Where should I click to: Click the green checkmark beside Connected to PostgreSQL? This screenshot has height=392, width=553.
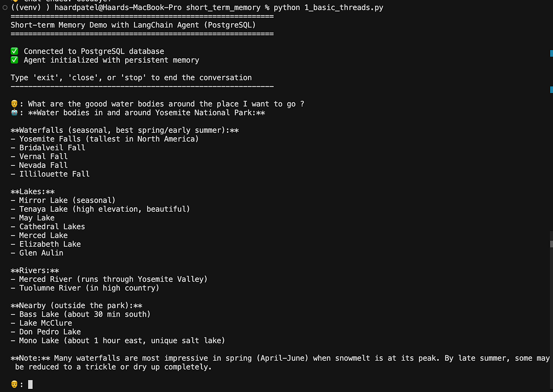15,51
